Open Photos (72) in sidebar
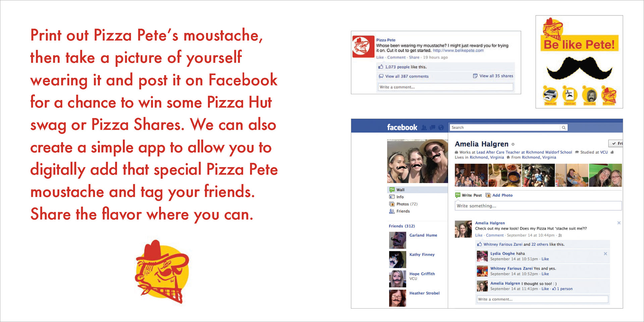Screen dimensions: 644x322 pyautogui.click(x=407, y=204)
